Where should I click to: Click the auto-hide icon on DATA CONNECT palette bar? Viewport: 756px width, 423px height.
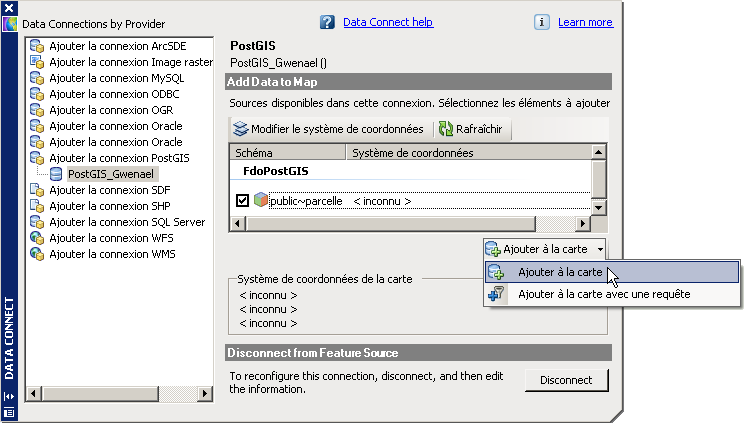pos(9,396)
